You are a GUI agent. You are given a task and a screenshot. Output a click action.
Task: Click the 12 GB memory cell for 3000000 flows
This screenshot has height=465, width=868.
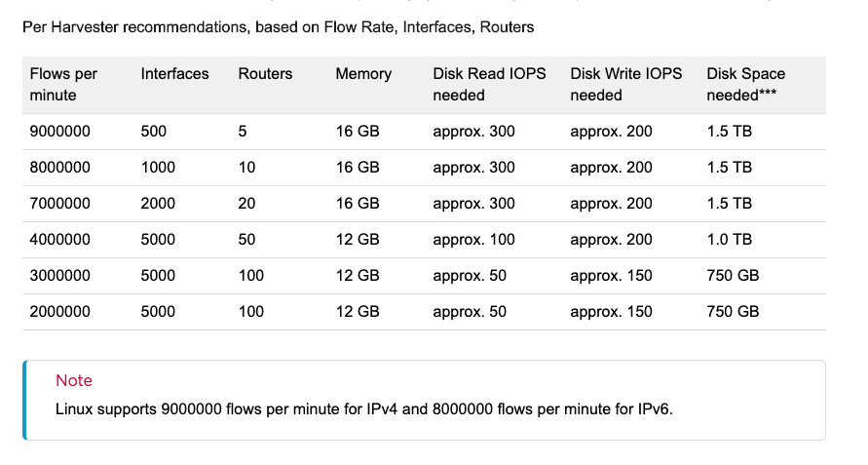357,276
